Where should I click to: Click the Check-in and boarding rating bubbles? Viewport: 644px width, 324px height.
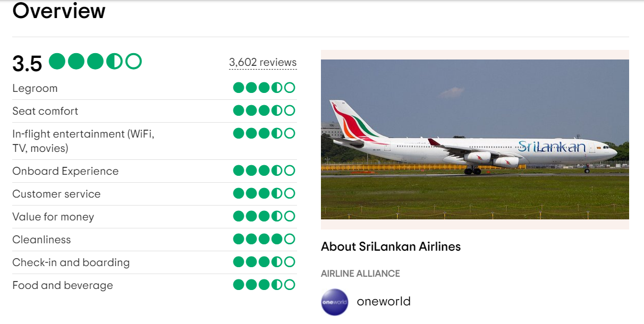[x=264, y=262]
